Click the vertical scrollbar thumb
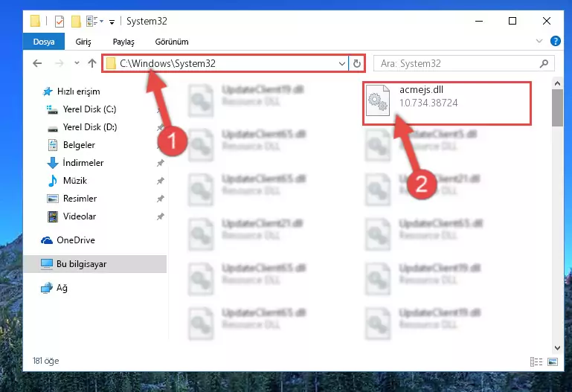 click(557, 108)
